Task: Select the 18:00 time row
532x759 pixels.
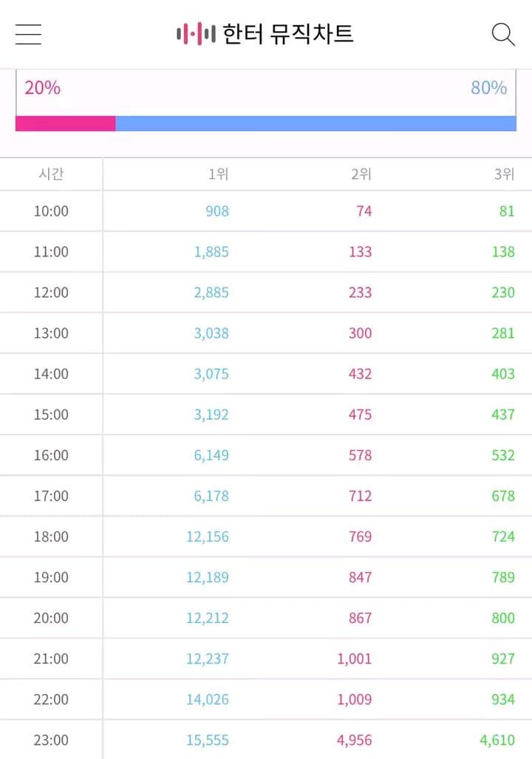Action: [266, 537]
